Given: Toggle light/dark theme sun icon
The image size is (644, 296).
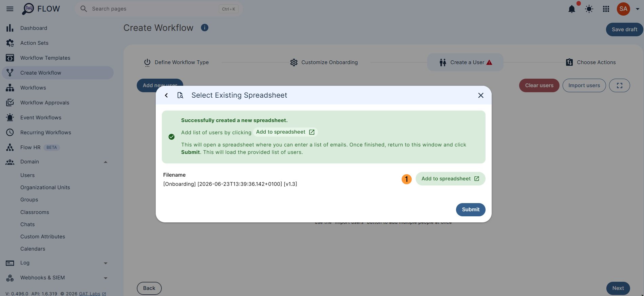Looking at the screenshot, I should tap(589, 9).
